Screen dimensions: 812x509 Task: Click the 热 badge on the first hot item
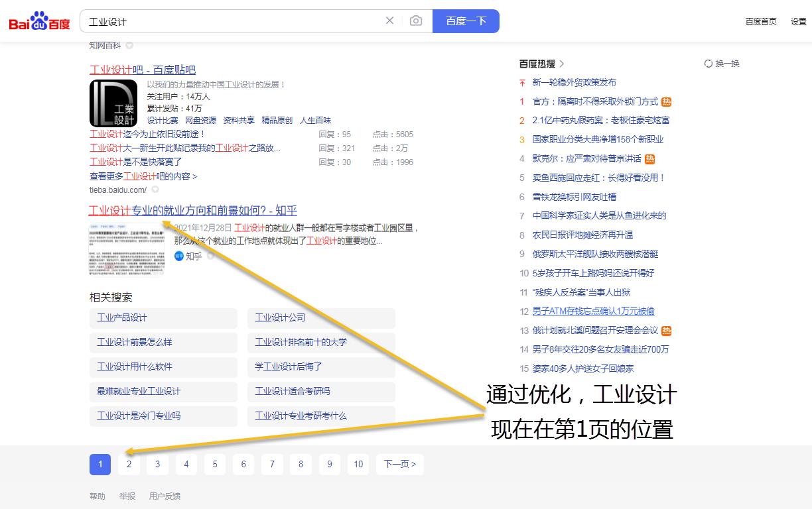665,101
